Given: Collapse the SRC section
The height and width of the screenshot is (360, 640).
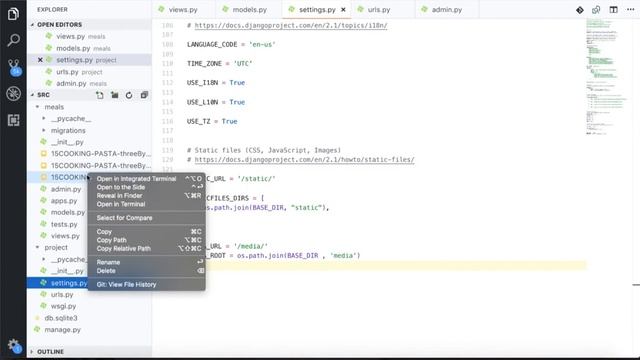Looking at the screenshot, I should pos(43,95).
